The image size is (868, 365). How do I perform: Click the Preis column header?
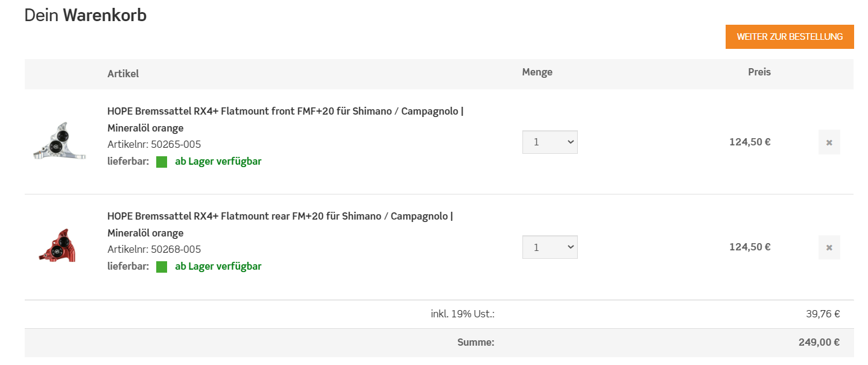(759, 72)
